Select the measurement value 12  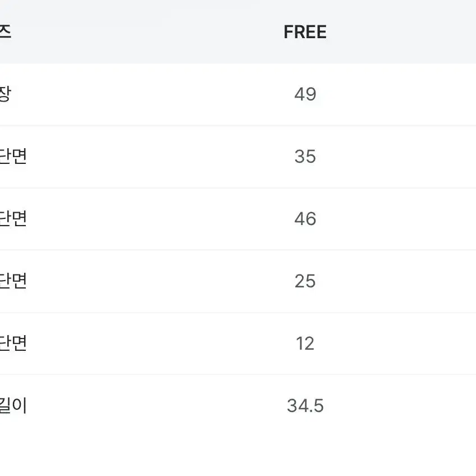(x=305, y=344)
